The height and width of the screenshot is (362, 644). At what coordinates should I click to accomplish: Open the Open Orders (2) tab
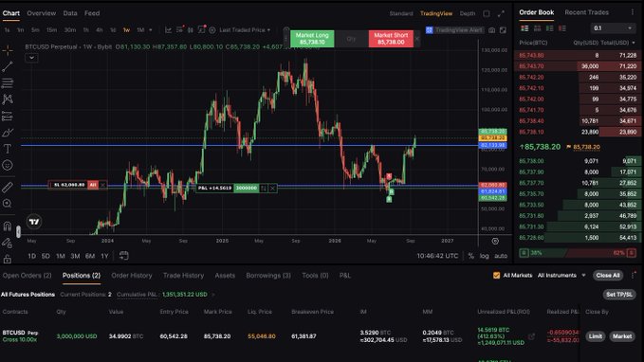[x=28, y=276]
